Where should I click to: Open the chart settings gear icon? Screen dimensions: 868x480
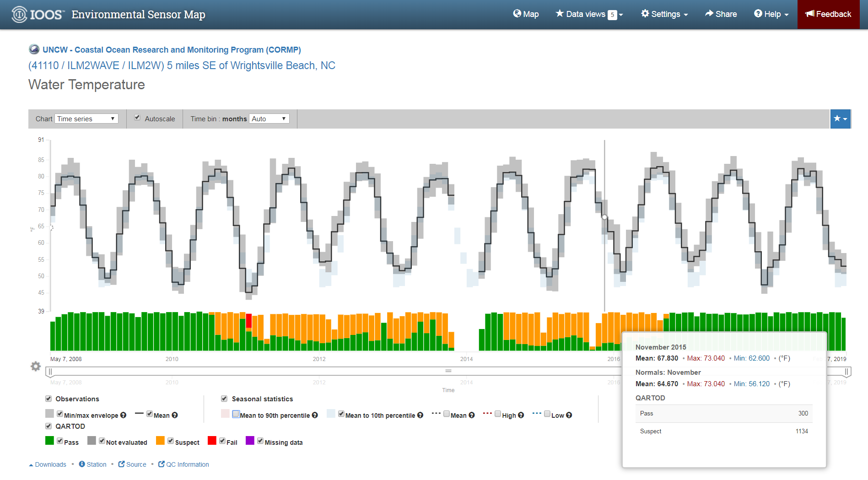click(x=36, y=366)
